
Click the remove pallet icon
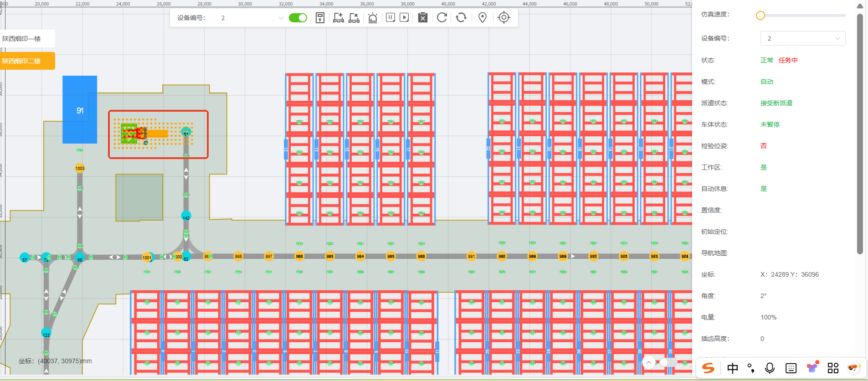point(354,18)
